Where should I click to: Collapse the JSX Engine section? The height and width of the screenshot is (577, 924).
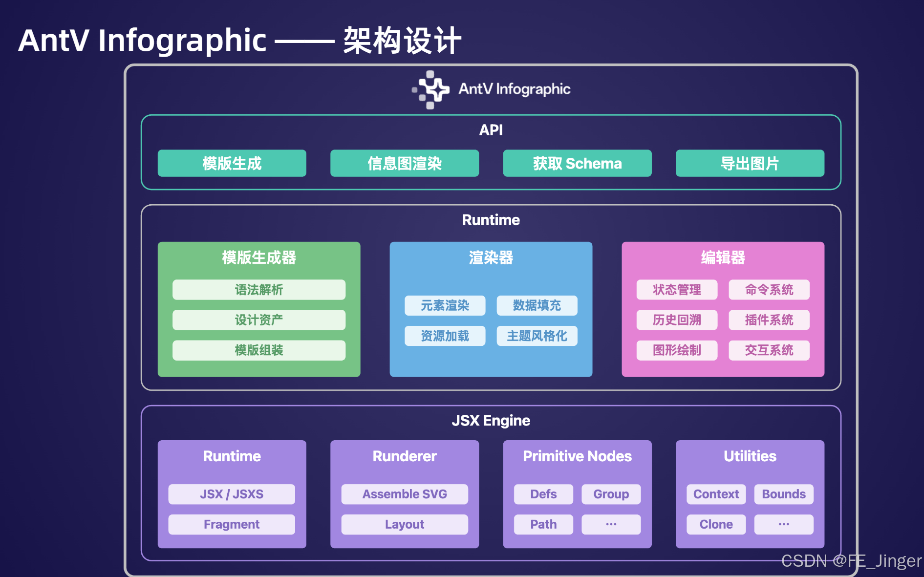pos(491,420)
